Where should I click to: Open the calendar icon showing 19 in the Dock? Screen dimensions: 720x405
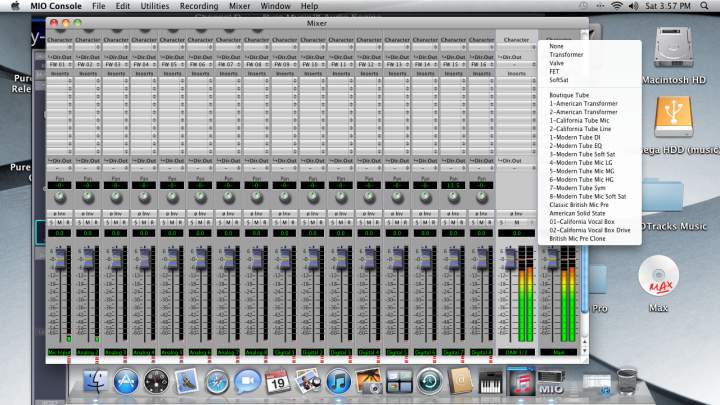277,381
